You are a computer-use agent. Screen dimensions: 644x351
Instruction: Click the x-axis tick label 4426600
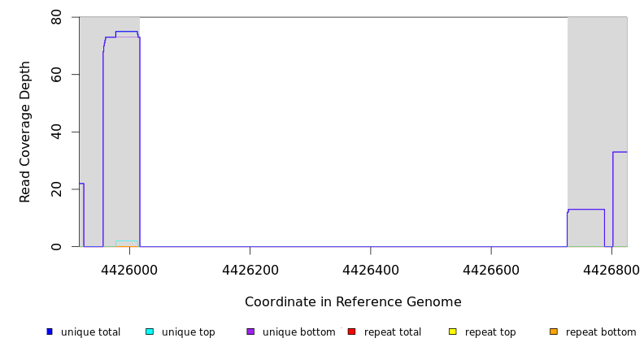pyautogui.click(x=491, y=269)
